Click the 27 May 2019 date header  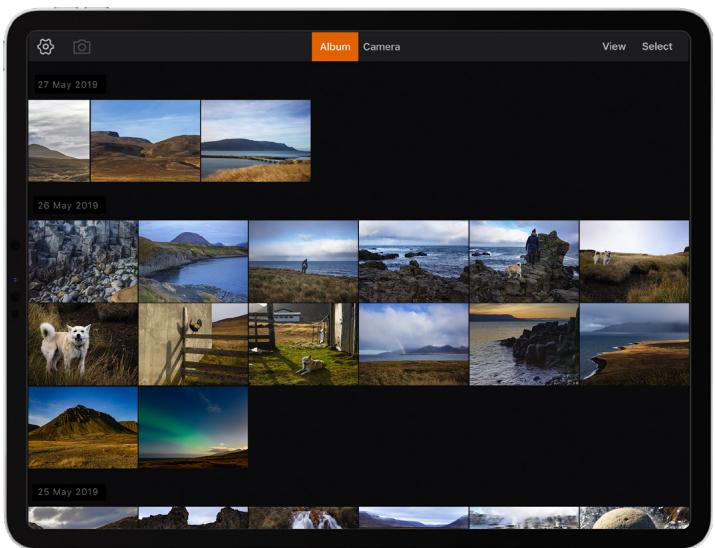pyautogui.click(x=68, y=85)
